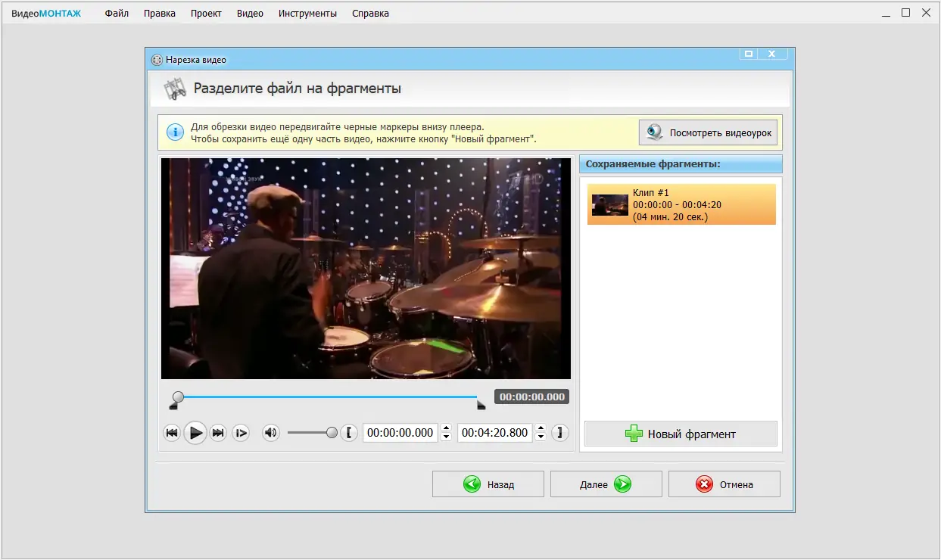Open the Инструменты menu

tap(307, 14)
